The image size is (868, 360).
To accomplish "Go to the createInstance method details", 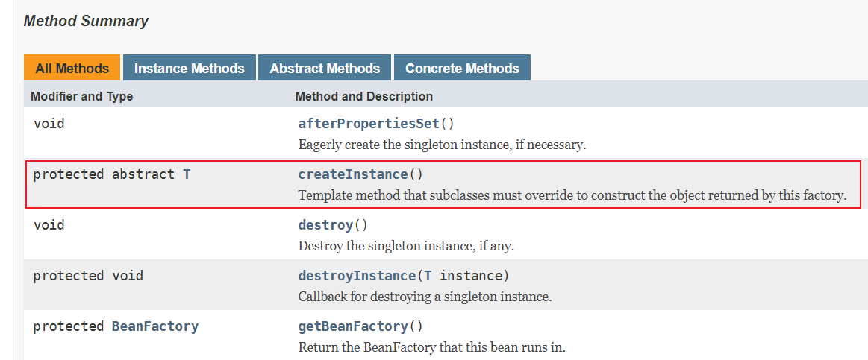I will coord(353,174).
